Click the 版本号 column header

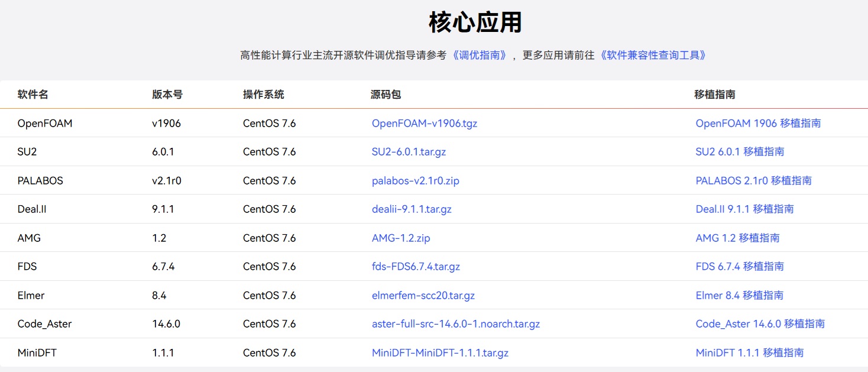click(167, 94)
